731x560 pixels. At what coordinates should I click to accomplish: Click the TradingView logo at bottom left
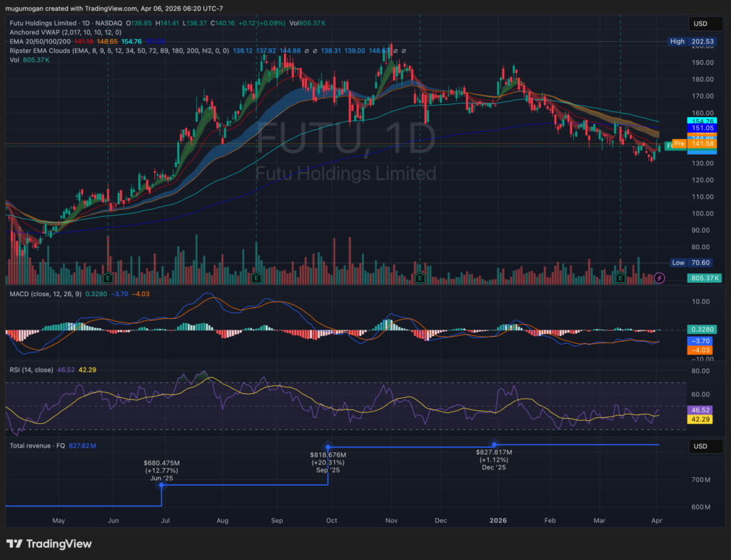[49, 544]
